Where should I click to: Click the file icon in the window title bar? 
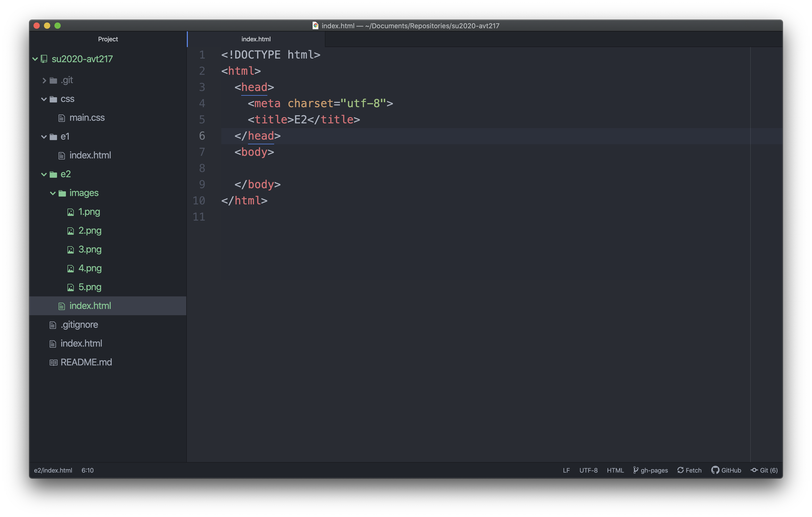point(315,26)
